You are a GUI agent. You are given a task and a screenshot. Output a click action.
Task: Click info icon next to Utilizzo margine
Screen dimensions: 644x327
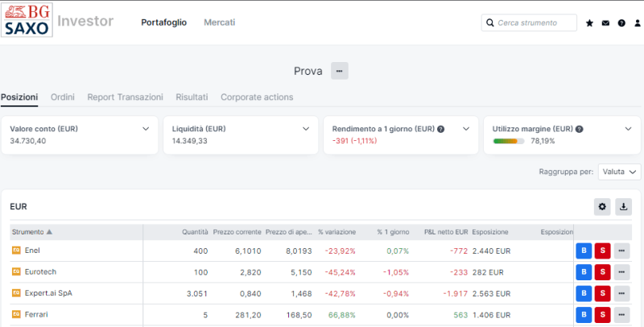(x=579, y=129)
